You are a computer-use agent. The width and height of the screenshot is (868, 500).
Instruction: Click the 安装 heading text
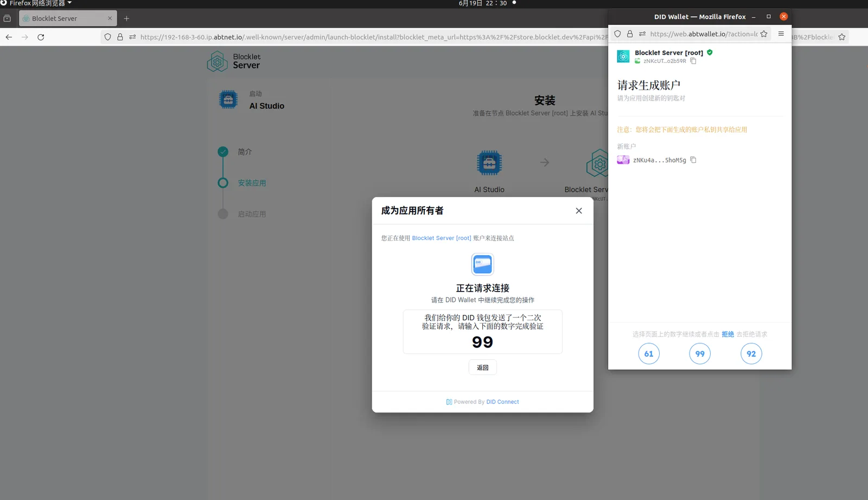(545, 100)
